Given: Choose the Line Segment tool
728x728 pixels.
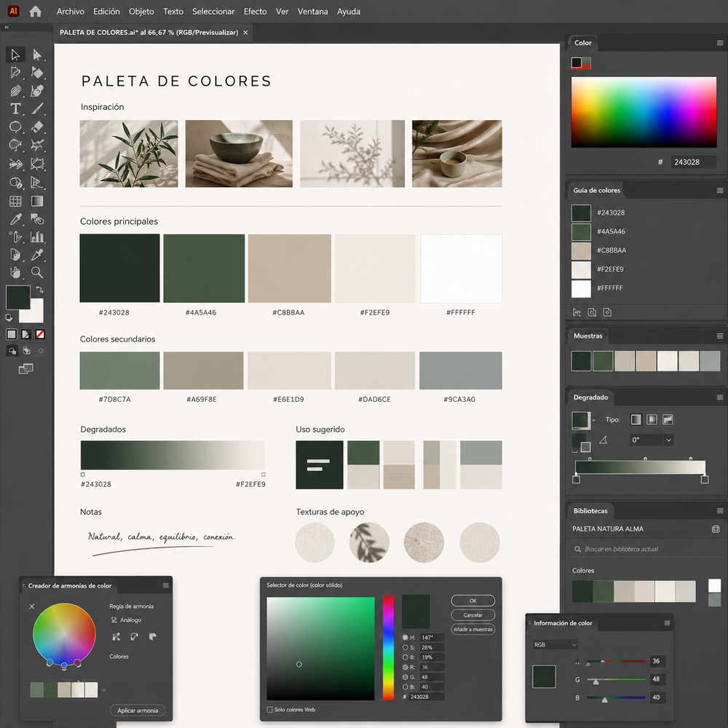Looking at the screenshot, I should pos(37,108).
